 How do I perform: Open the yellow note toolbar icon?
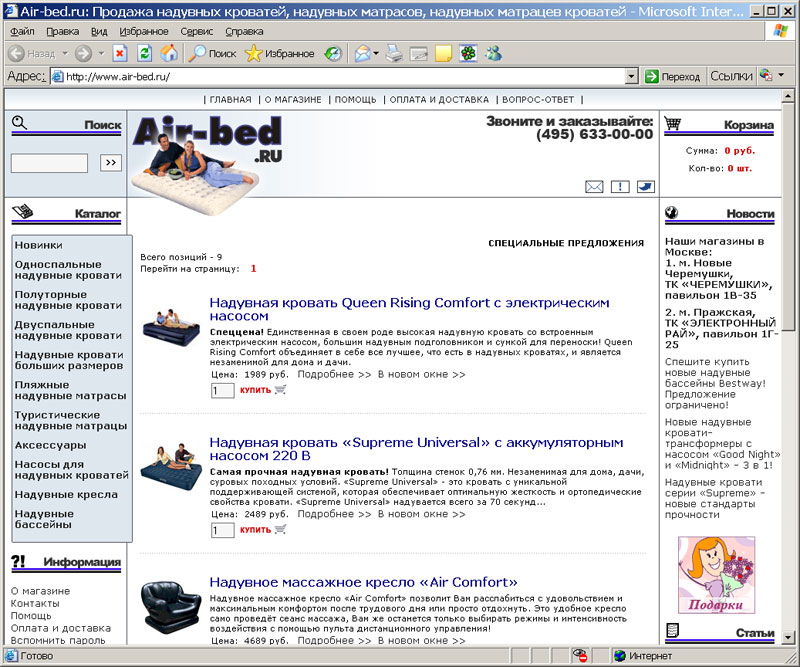(x=443, y=53)
